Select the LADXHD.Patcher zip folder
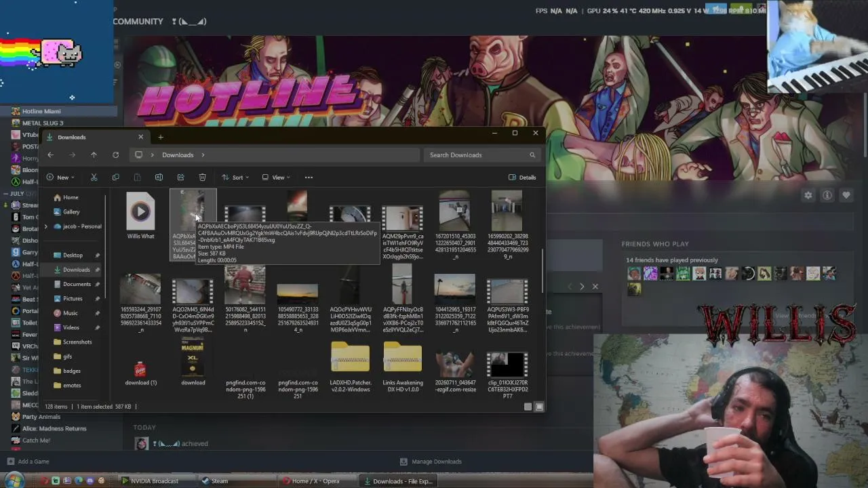This screenshot has width=868, height=488. (350, 367)
